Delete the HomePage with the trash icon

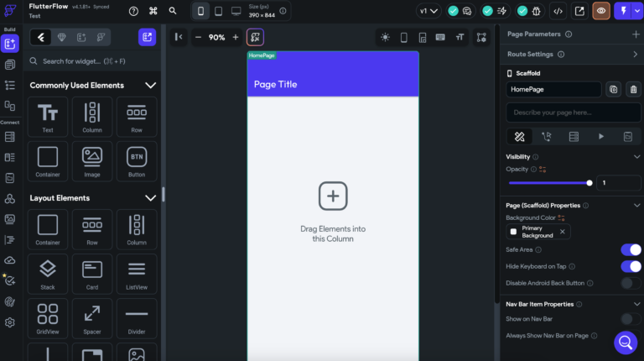pyautogui.click(x=633, y=90)
